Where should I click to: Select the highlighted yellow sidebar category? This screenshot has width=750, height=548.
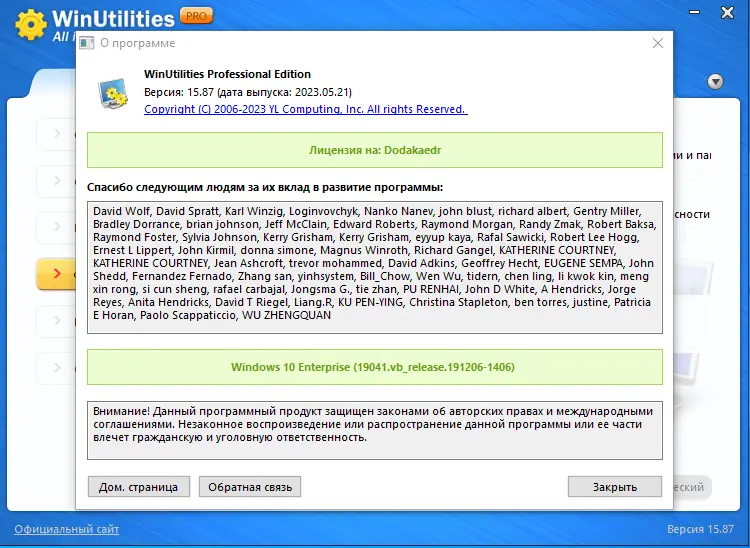click(x=56, y=274)
